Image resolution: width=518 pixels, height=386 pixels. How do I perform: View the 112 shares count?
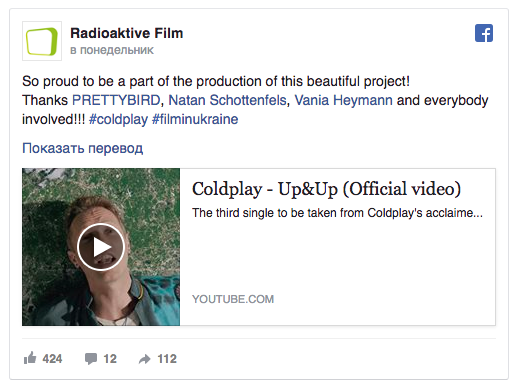click(x=167, y=359)
